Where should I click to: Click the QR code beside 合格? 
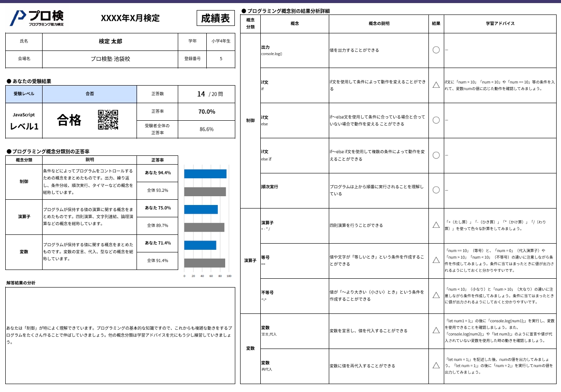pyautogui.click(x=108, y=120)
